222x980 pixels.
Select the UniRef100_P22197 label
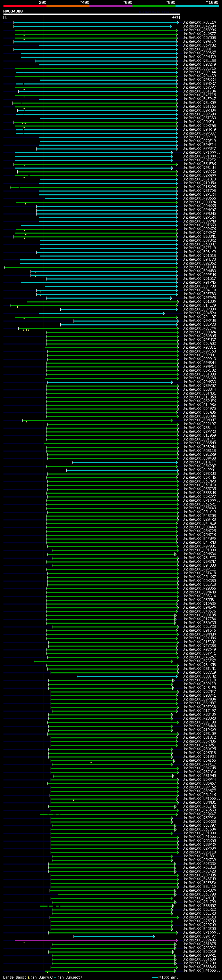[199, 424]
